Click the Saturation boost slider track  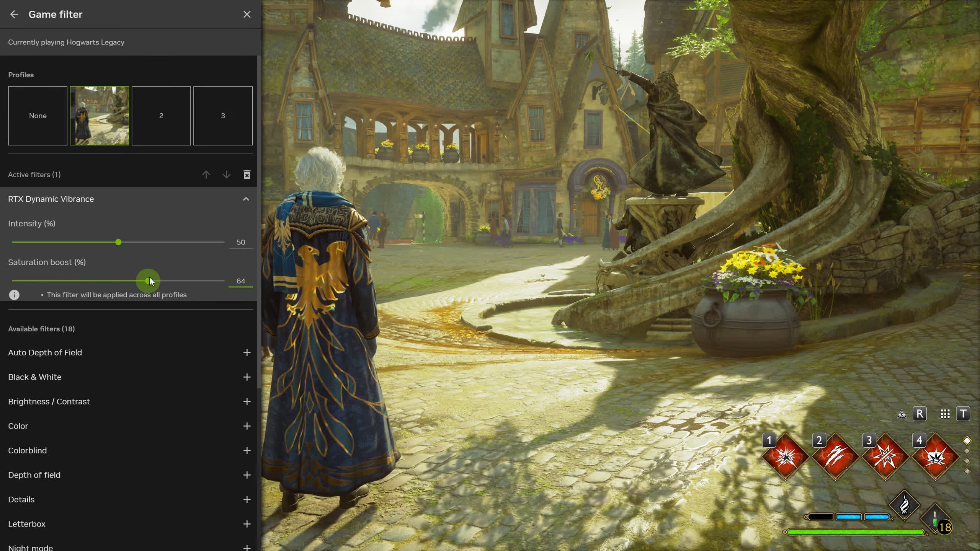(x=118, y=281)
